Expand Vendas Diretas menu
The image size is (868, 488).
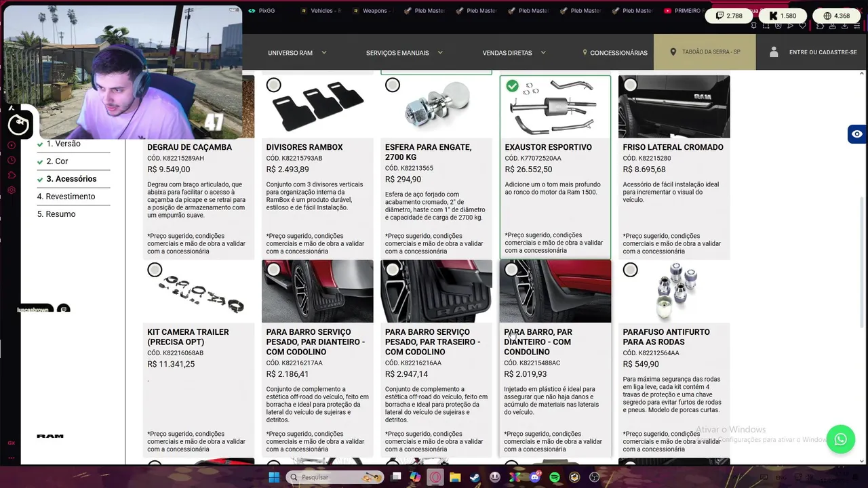pos(514,52)
